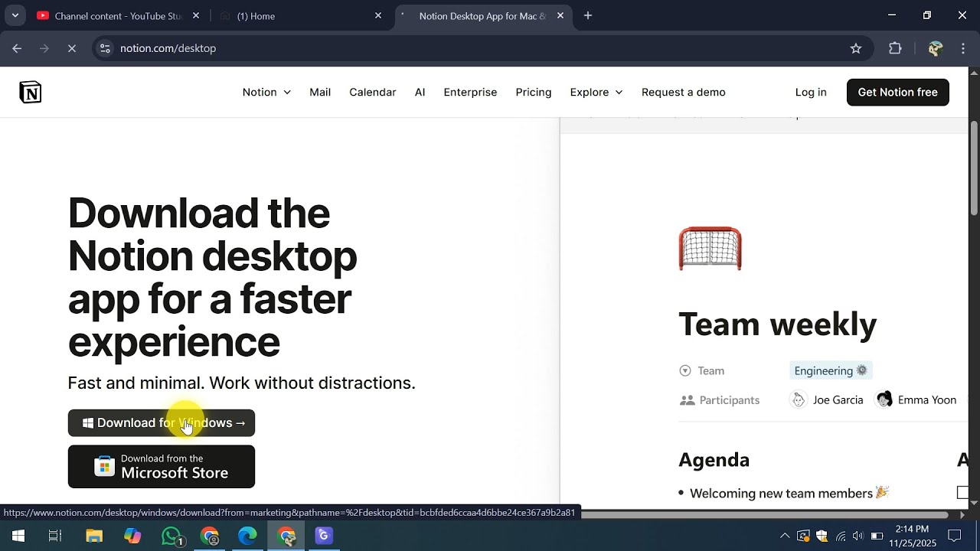Open the Windows Start menu
This screenshot has width=980, height=551.
click(18, 536)
